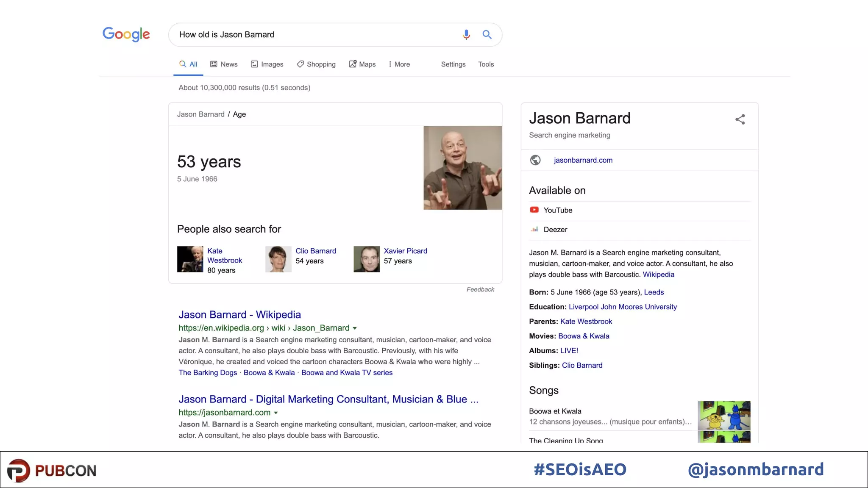This screenshot has width=868, height=488.
Task: Click the globe website icon
Action: pyautogui.click(x=535, y=160)
